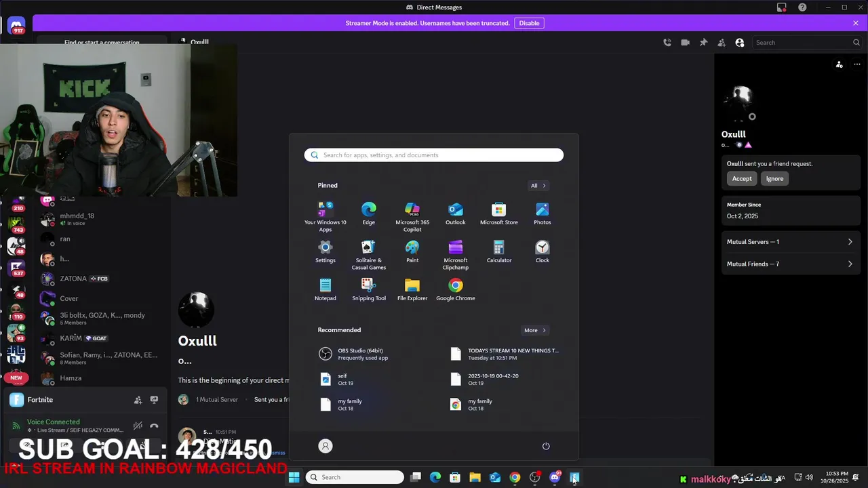Image resolution: width=868 pixels, height=488 pixels.
Task: Open Discord inbox icon in title bar
Action: [x=782, y=7]
